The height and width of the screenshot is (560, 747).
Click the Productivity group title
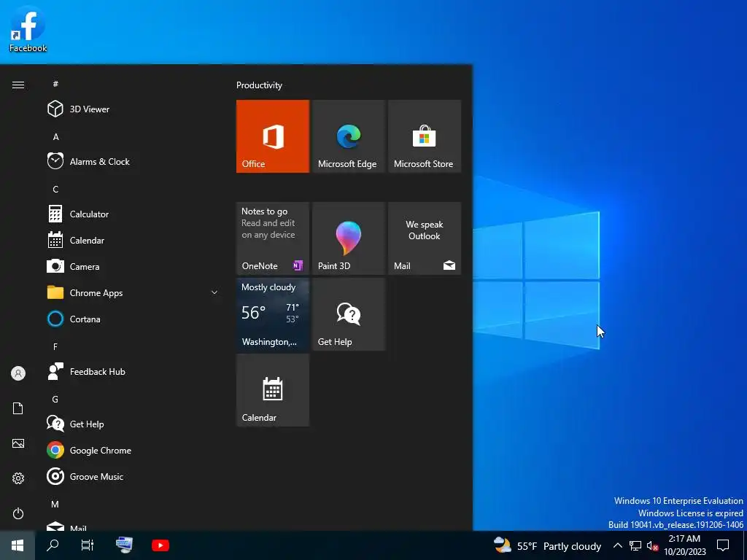259,85
